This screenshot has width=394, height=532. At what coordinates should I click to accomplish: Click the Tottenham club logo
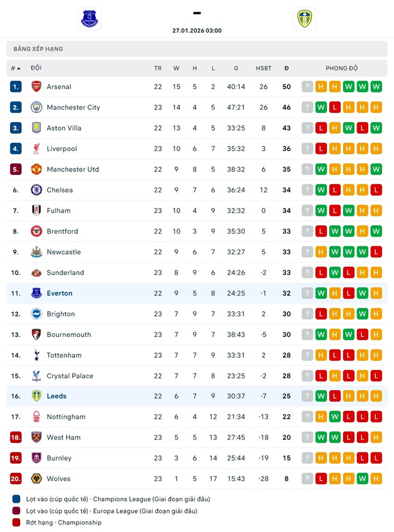37,355
